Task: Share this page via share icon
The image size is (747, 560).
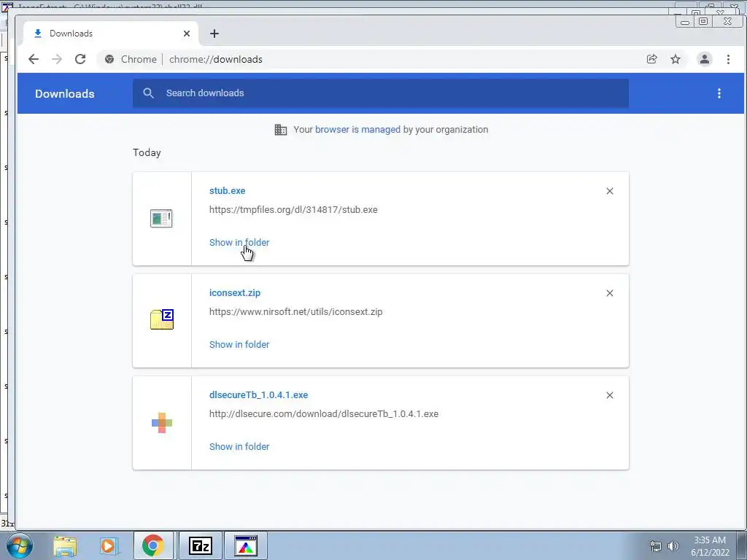Action: point(651,59)
